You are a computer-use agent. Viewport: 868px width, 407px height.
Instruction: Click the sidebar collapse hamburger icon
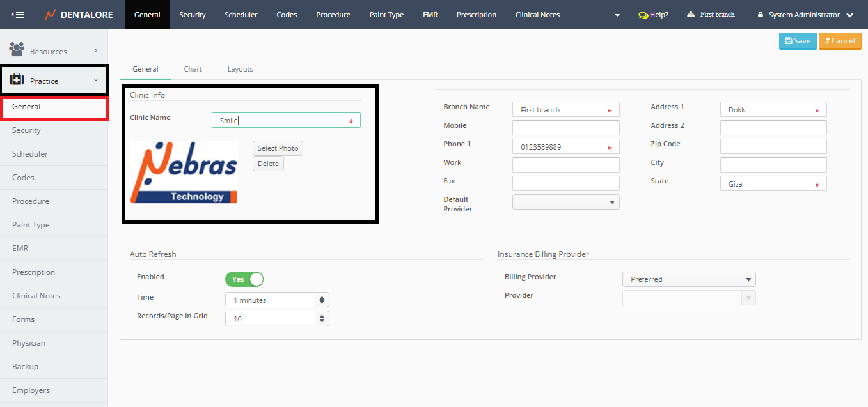[17, 15]
